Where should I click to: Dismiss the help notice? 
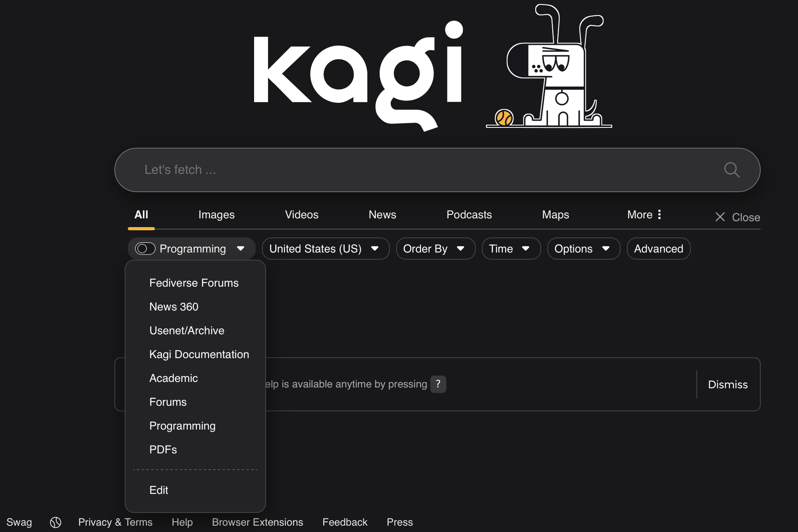728,384
